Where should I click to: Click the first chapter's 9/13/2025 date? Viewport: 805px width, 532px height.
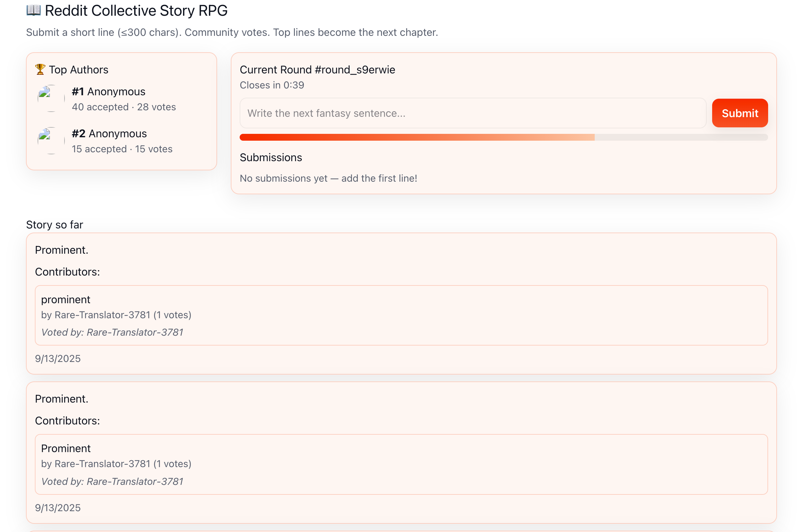(x=58, y=359)
